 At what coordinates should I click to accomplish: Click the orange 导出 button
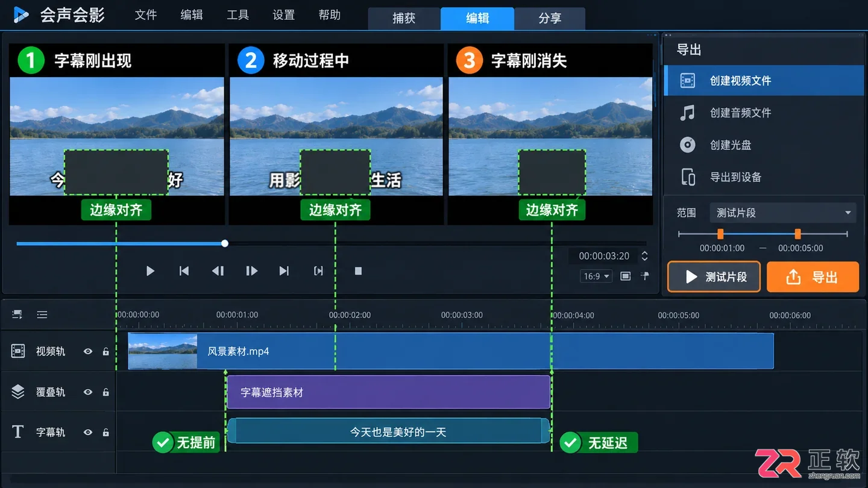click(813, 277)
